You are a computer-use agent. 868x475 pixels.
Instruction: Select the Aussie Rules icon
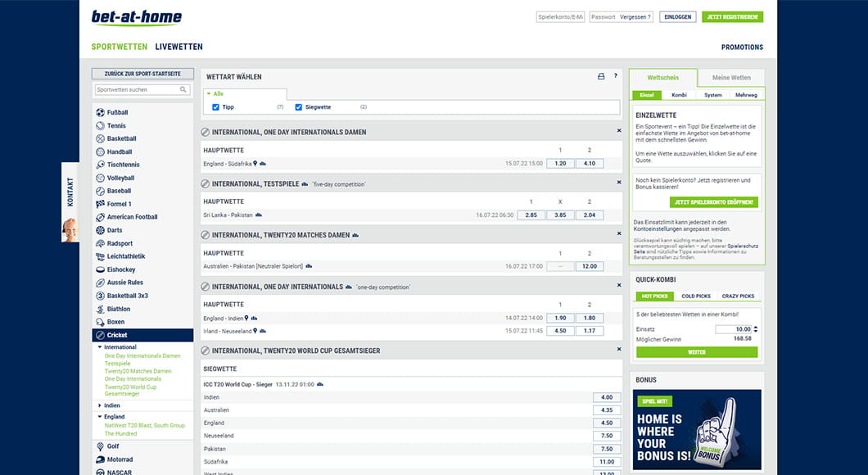pyautogui.click(x=100, y=283)
